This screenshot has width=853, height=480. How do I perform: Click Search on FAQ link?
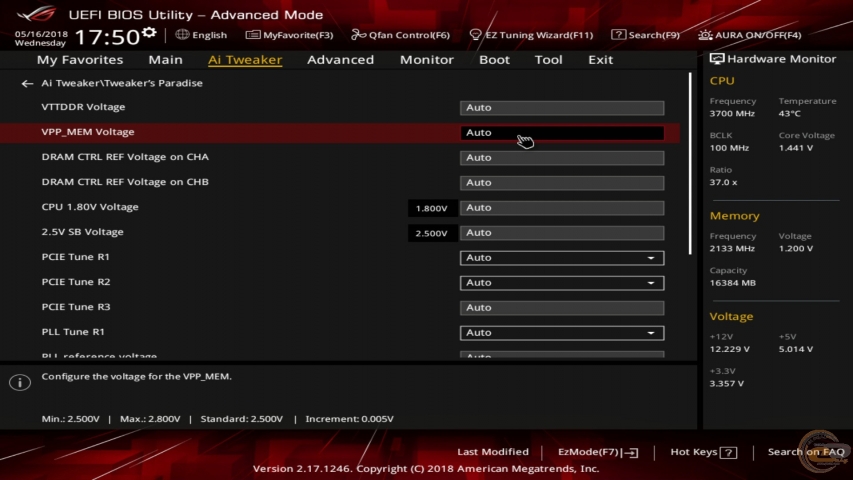point(806,452)
